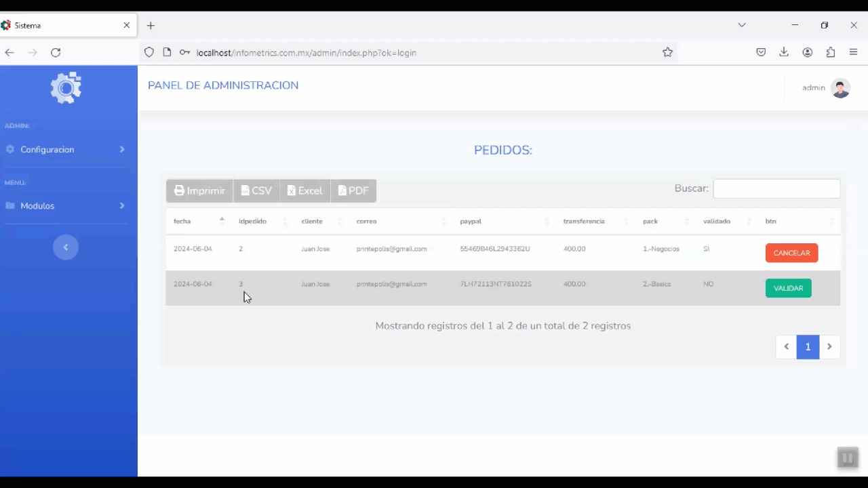Open the browser hamburger menu
The height and width of the screenshot is (488, 868).
[853, 52]
